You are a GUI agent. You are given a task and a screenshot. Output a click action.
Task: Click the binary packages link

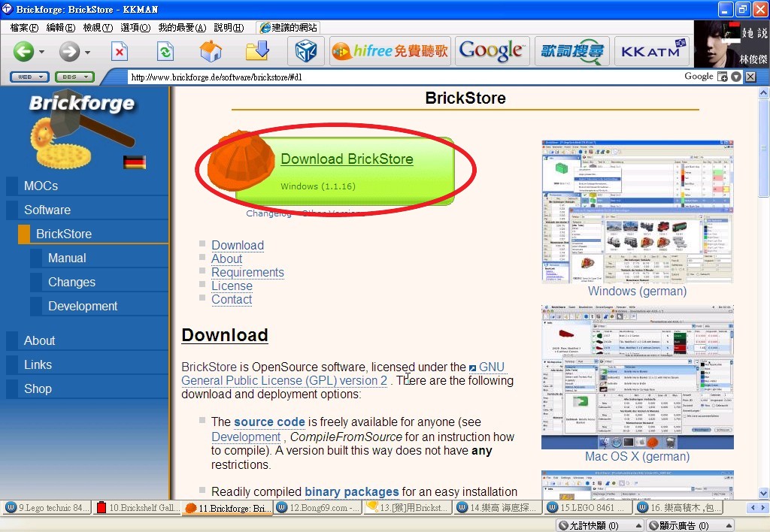pyautogui.click(x=352, y=491)
